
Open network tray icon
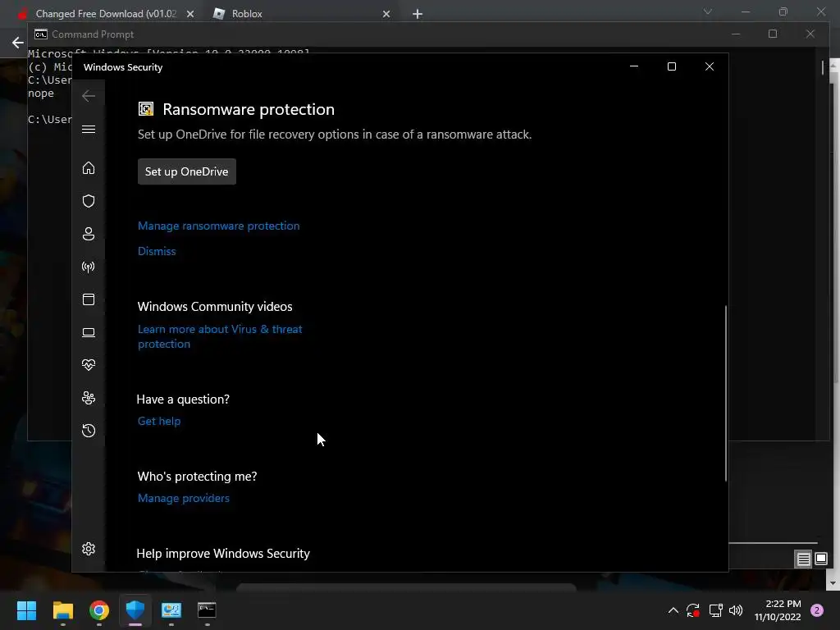click(x=715, y=610)
